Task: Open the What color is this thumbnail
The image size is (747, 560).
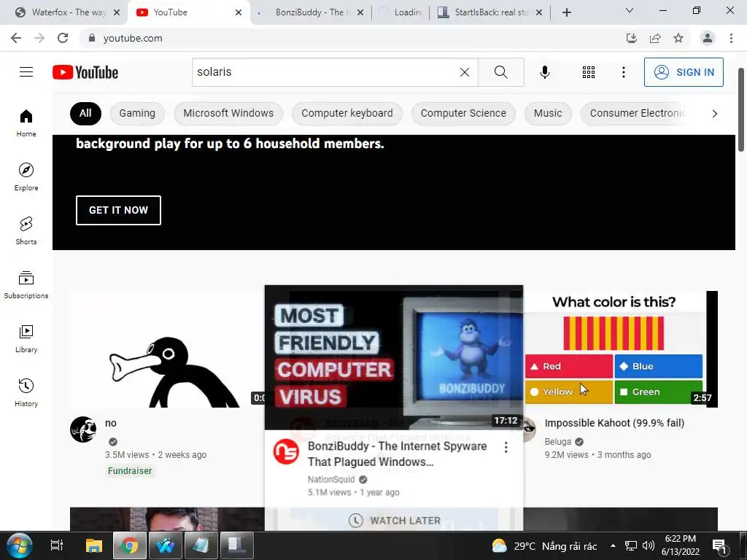Action: (x=620, y=349)
